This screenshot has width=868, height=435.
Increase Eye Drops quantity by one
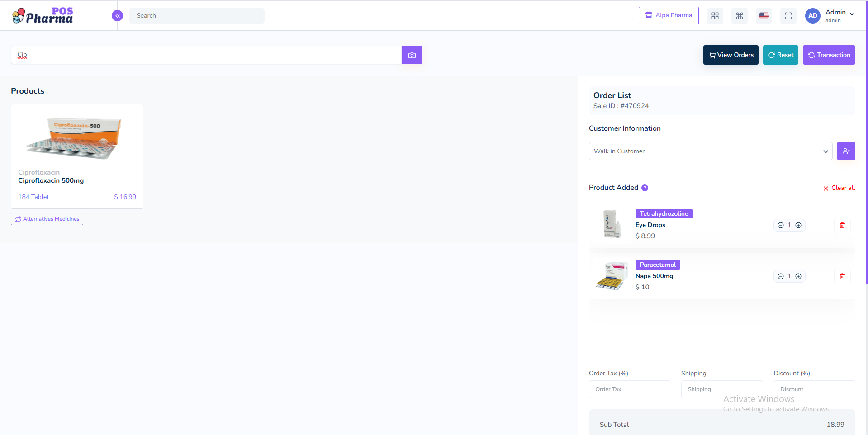[x=798, y=225]
